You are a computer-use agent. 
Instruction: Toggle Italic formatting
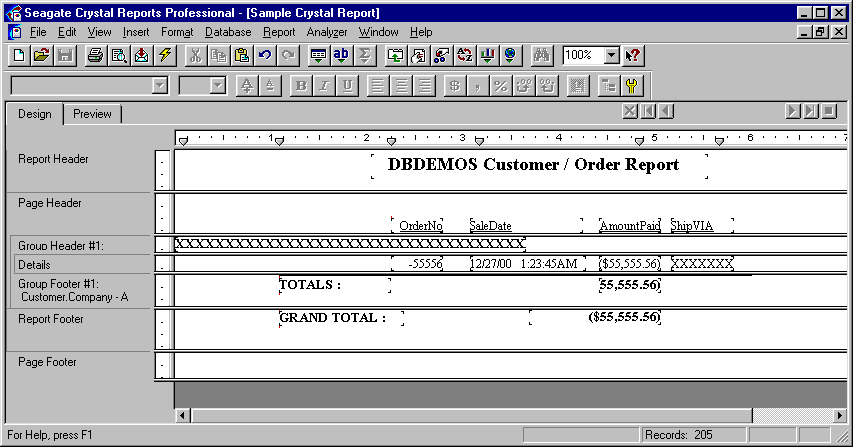[x=324, y=86]
